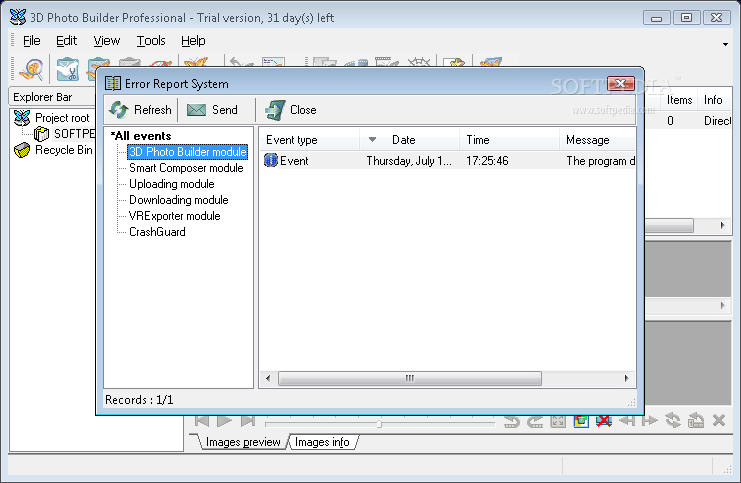Click the event list scrollbar right arrow
This screenshot has height=483, width=741.
627,378
